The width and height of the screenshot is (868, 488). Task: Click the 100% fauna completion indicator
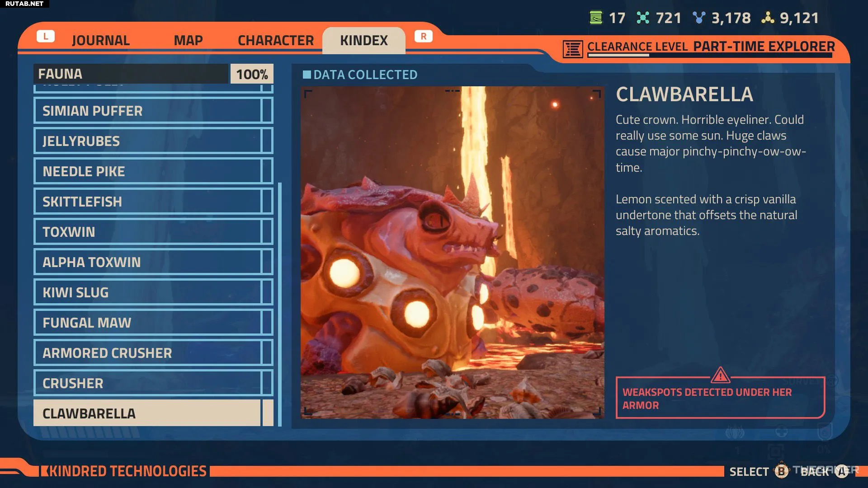tap(252, 74)
